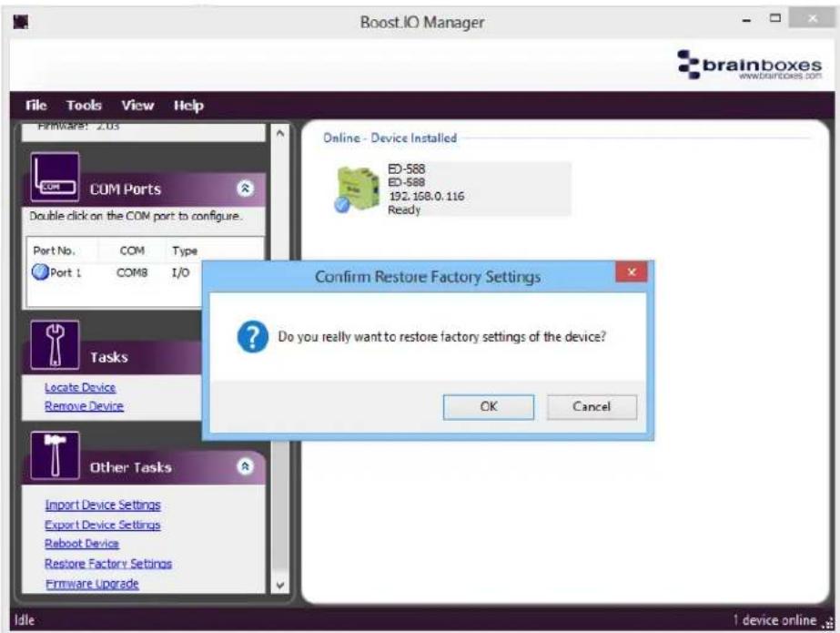
Task: Click the Brainboxes logo
Action: tap(749, 65)
